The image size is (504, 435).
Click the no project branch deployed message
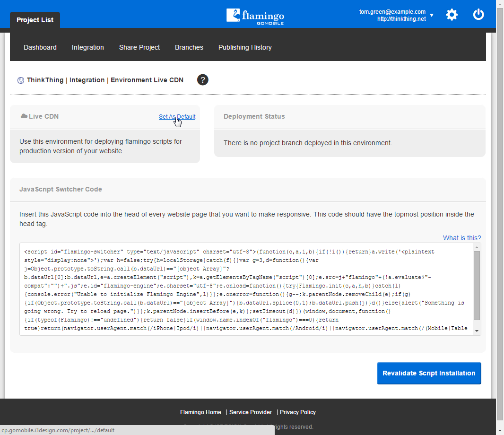pyautogui.click(x=308, y=143)
